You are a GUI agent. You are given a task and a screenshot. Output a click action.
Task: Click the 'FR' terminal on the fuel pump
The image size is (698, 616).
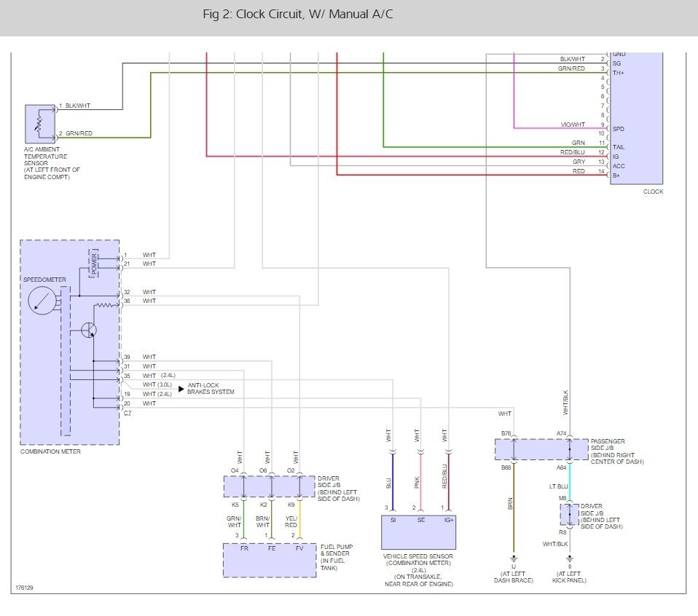[x=244, y=548]
